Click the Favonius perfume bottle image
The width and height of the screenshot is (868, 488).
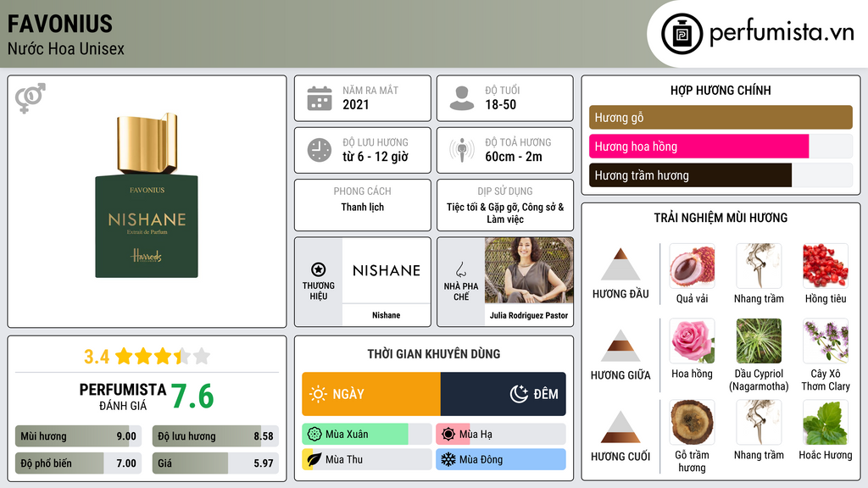tap(147, 197)
